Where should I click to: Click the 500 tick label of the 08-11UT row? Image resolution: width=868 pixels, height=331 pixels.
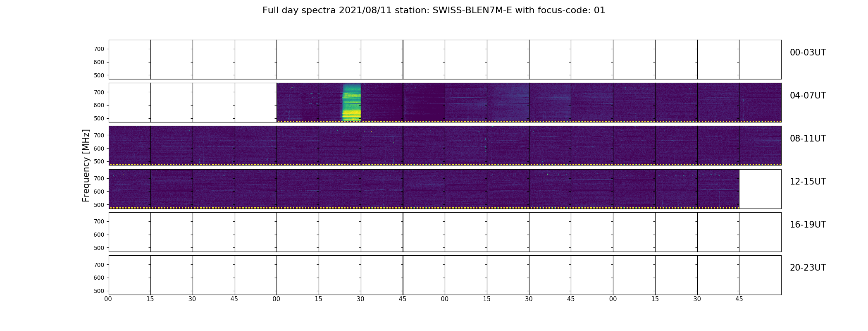[x=99, y=161]
